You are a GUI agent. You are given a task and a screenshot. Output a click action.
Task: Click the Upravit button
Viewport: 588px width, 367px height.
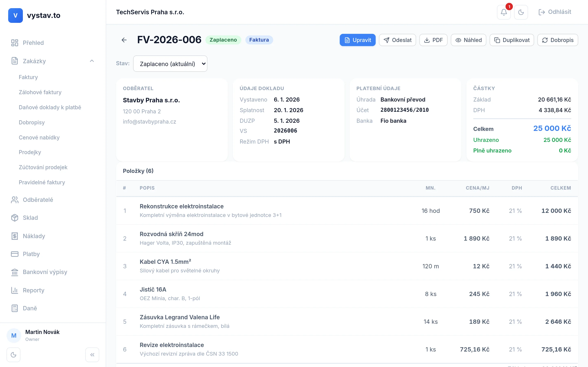tap(357, 40)
